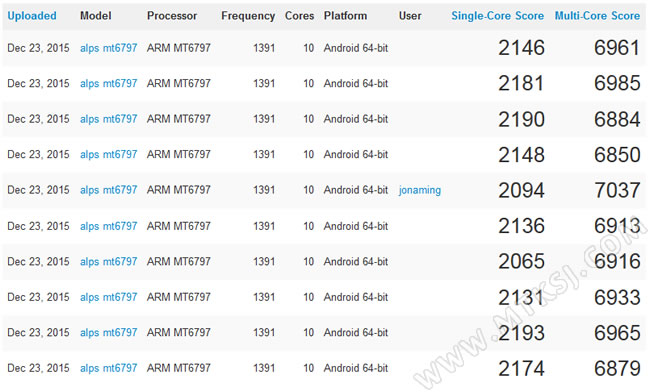Select the multi-core score 7037
Screen dimensions: 650x392
coord(617,190)
